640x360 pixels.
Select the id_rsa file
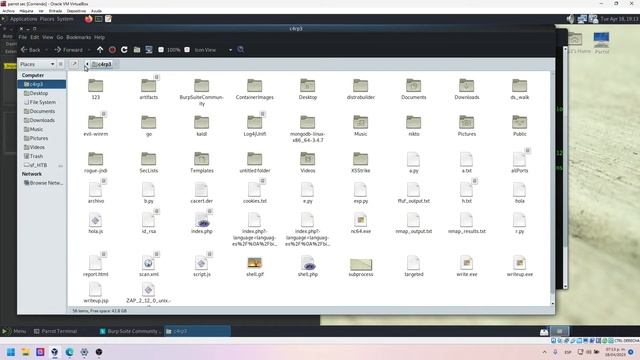[x=149, y=223]
